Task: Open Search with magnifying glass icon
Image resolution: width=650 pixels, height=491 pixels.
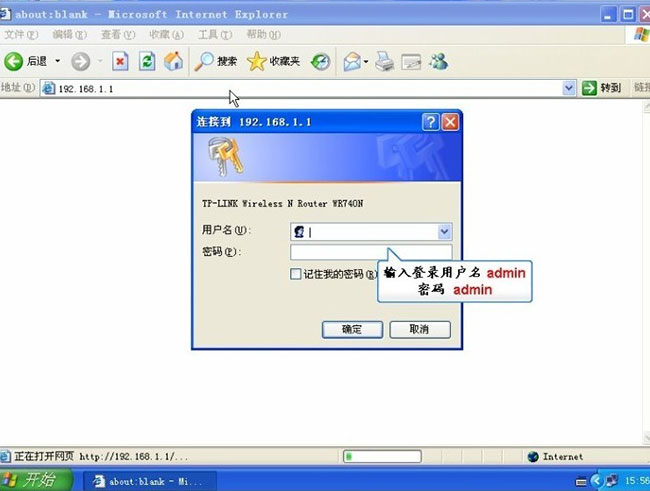Action: [216, 61]
